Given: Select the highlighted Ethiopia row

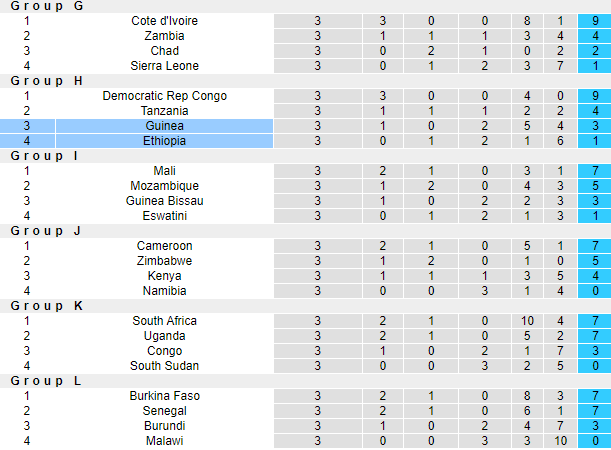Looking at the screenshot, I should click(x=164, y=141).
